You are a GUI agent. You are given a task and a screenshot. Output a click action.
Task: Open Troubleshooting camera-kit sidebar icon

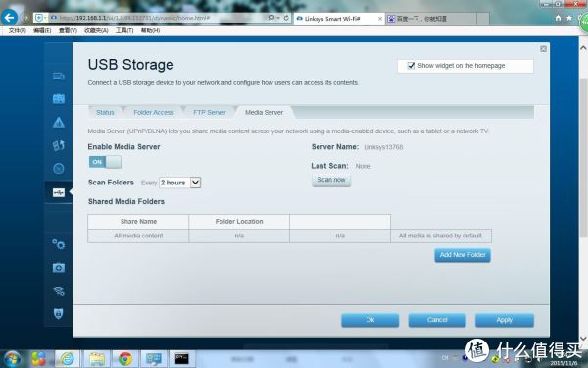[x=59, y=268]
